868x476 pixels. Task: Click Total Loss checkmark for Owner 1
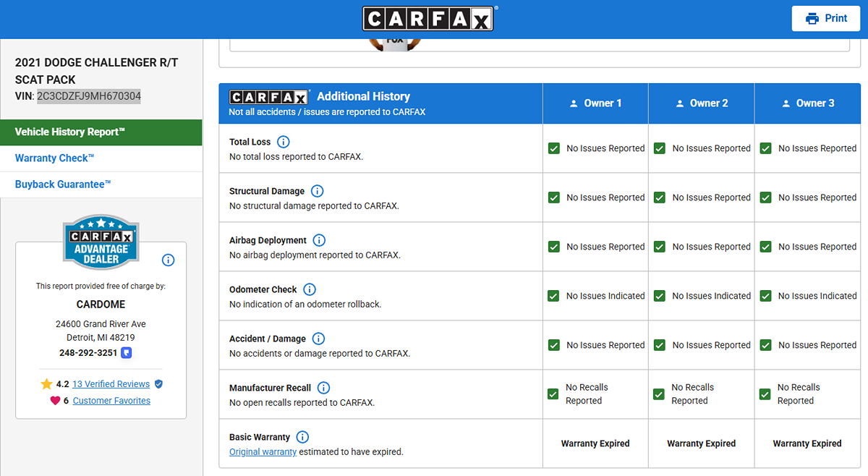pyautogui.click(x=553, y=148)
